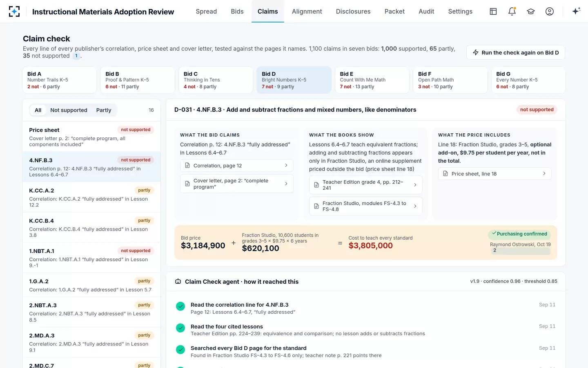Click the graduation cap icon
The image size is (588, 368).
point(531,11)
